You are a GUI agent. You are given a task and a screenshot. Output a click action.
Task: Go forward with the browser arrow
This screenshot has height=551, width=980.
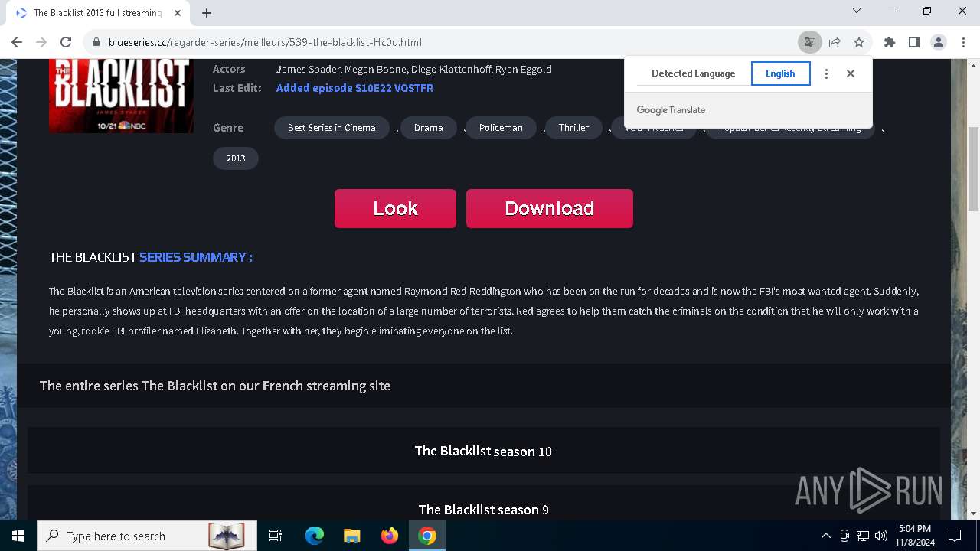pos(41,42)
